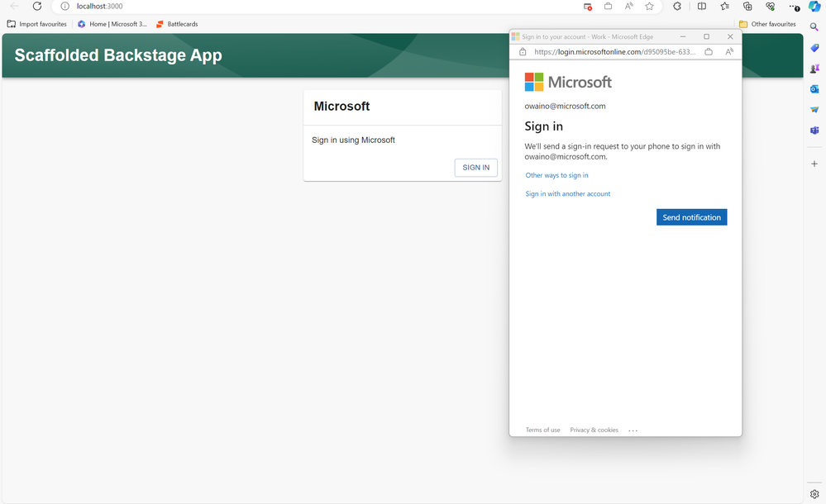Screen dimensions: 826x504
Task: Launch Copilot from the toolbar corner
Action: [x=814, y=7]
